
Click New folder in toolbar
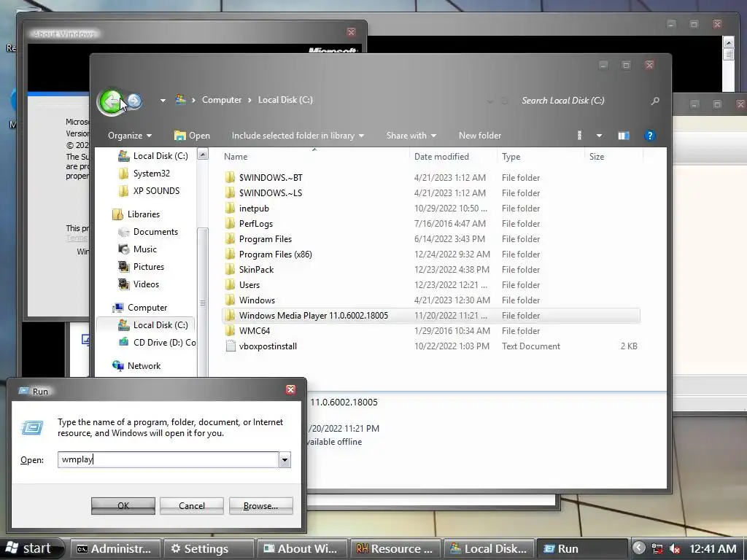point(480,136)
